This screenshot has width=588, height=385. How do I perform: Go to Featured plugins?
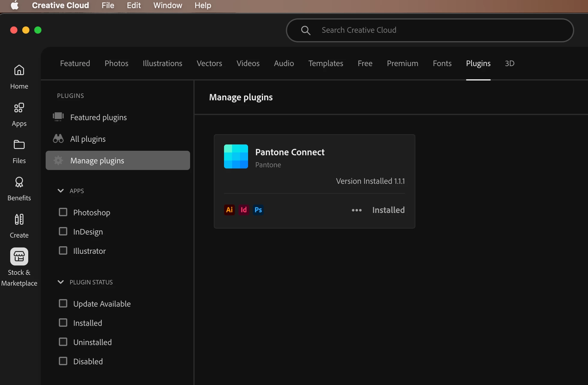[98, 117]
